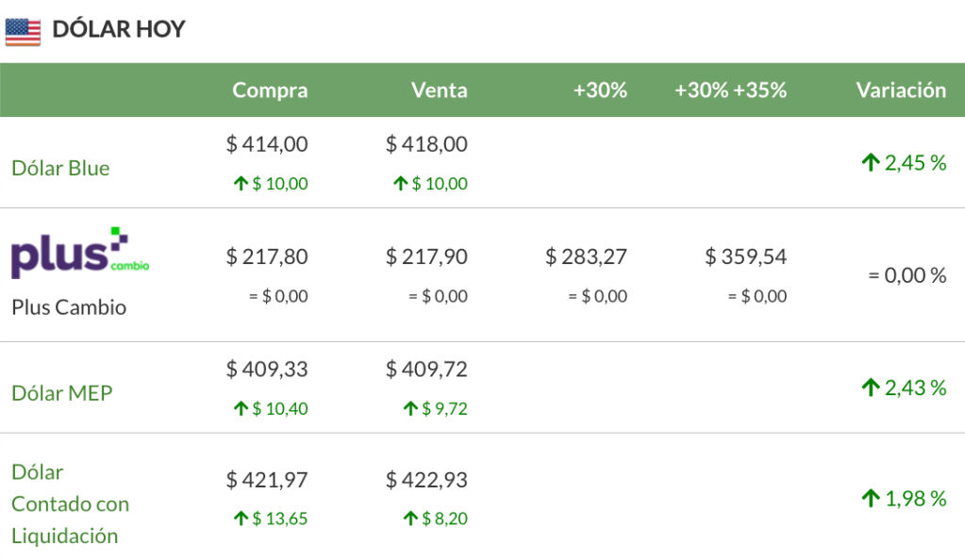Click the Plus Cambio logo
This screenshot has height=560, width=965.
[x=80, y=255]
